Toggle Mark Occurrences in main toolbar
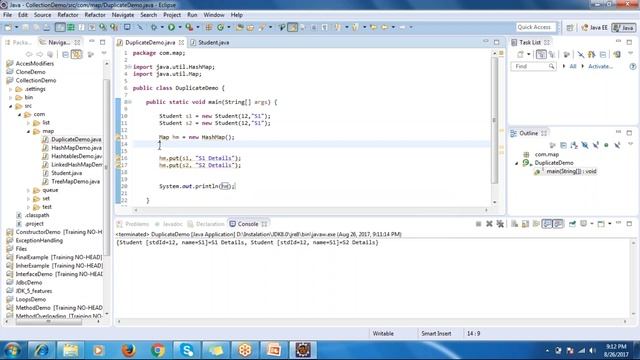The height and width of the screenshot is (360, 640). click(x=293, y=27)
